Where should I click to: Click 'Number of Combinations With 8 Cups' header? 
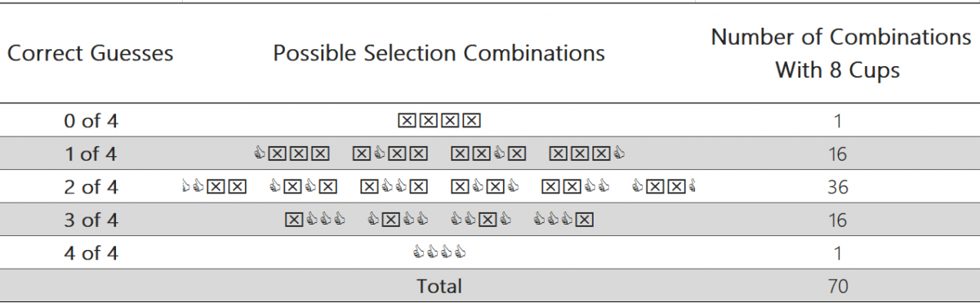(x=837, y=54)
